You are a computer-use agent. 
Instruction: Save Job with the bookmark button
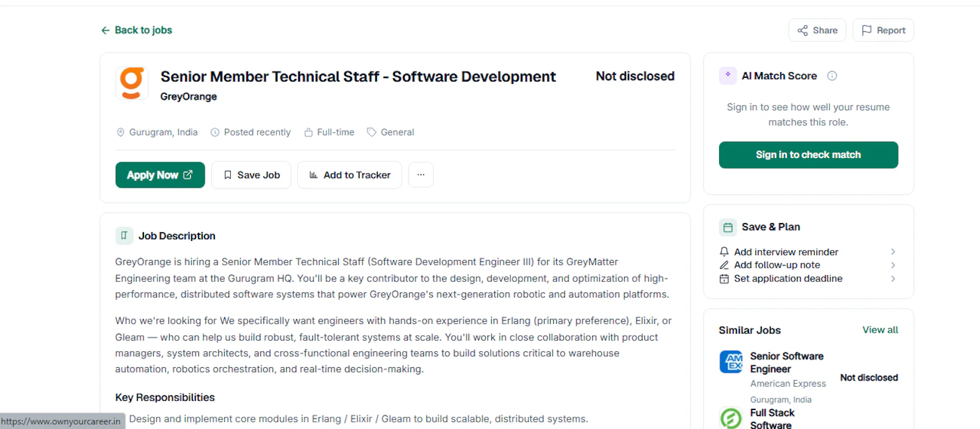(251, 175)
